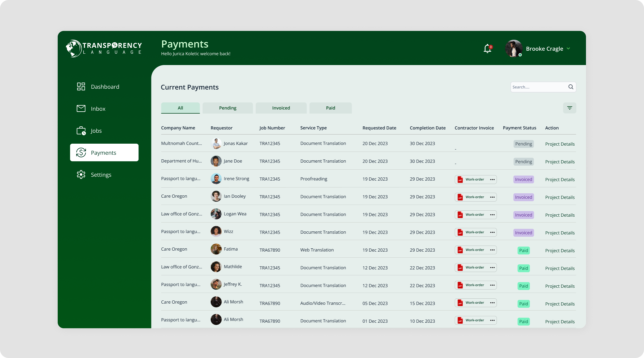Open work-order menu dots for Wizz
Image resolution: width=644 pixels, height=358 pixels.
(492, 232)
